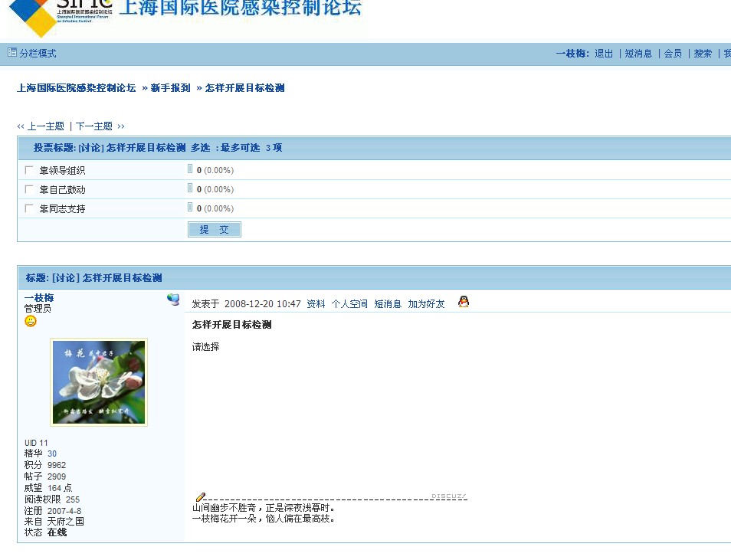Viewport: 731px width, 560px height.
Task: Check the 靠领导组织 poll option
Action: (29, 169)
